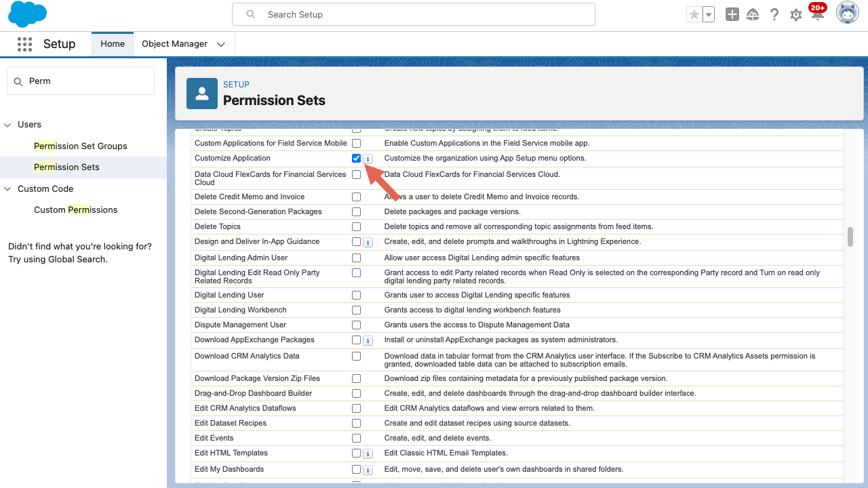
Task: Click the Setup app name label
Action: (60, 44)
